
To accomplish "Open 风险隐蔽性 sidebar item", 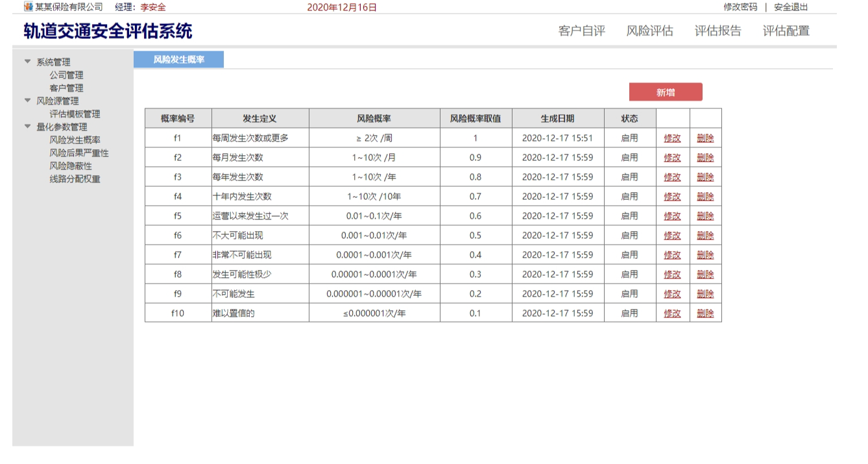I will 71,166.
